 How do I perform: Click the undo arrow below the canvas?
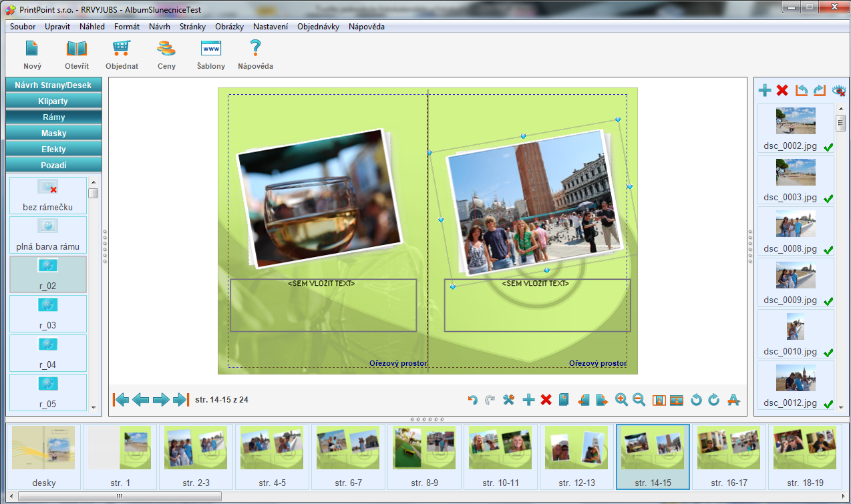(473, 400)
